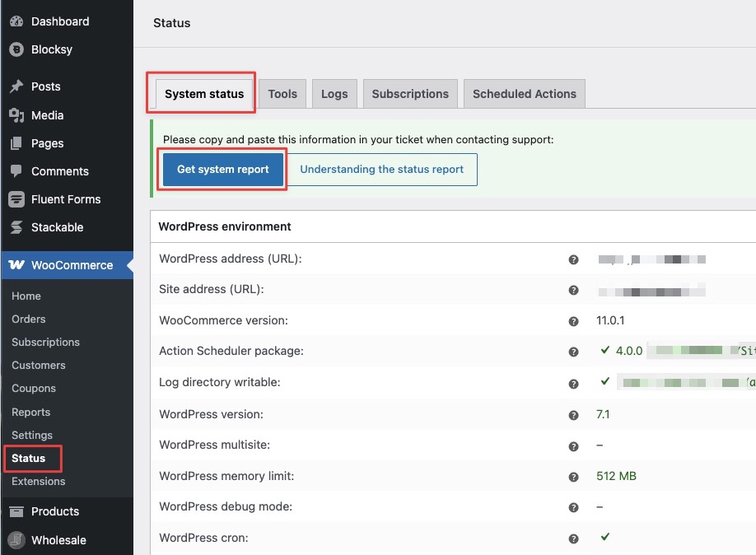The width and height of the screenshot is (756, 555).
Task: Open Products menu item
Action: [55, 511]
